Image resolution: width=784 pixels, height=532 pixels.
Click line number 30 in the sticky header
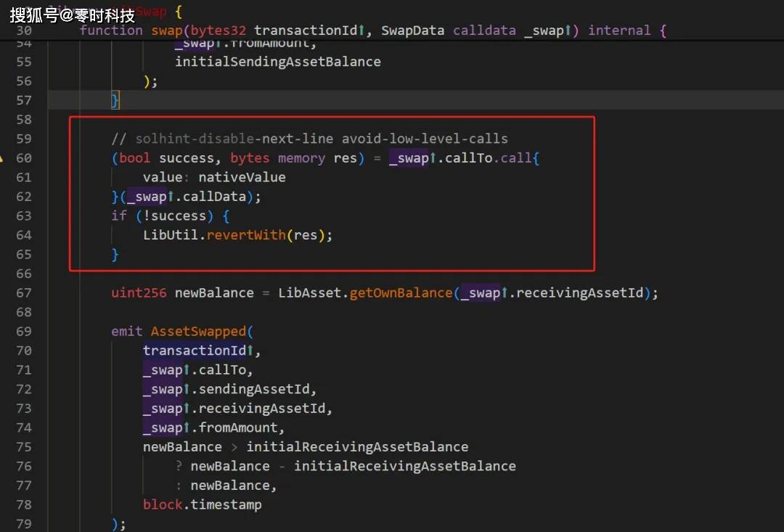[23, 30]
